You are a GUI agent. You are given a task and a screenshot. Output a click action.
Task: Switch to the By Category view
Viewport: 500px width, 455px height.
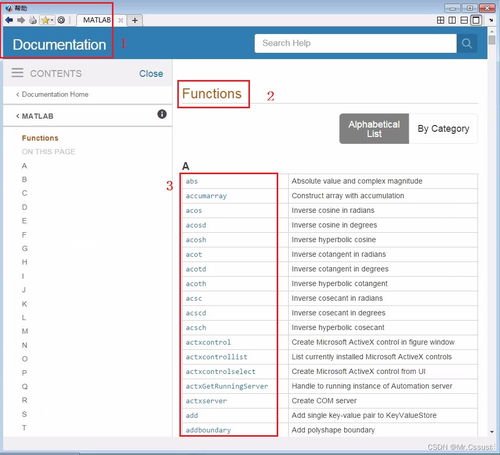(x=443, y=129)
